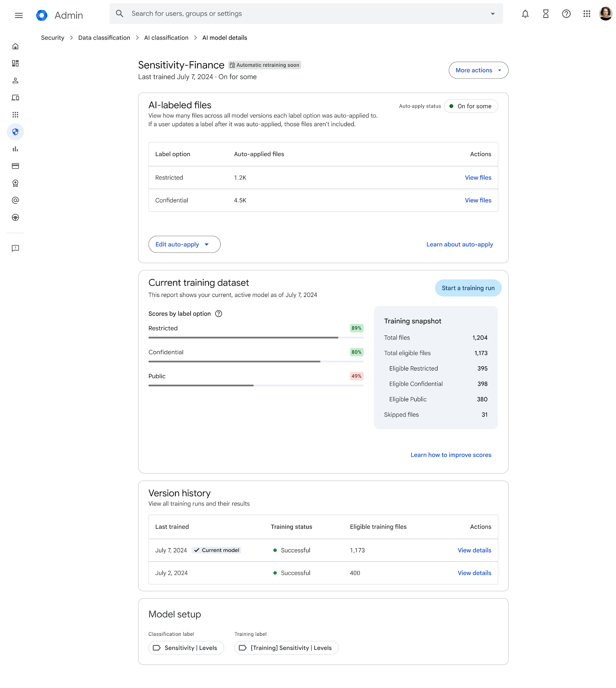Screen dimensions: 616x688
Task: Open the account profile avatar
Action: [606, 14]
